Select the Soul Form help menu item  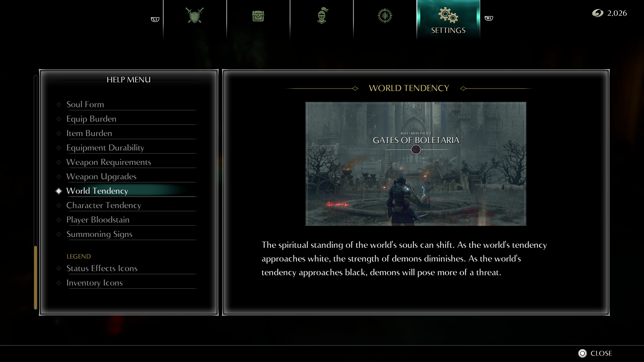point(85,104)
